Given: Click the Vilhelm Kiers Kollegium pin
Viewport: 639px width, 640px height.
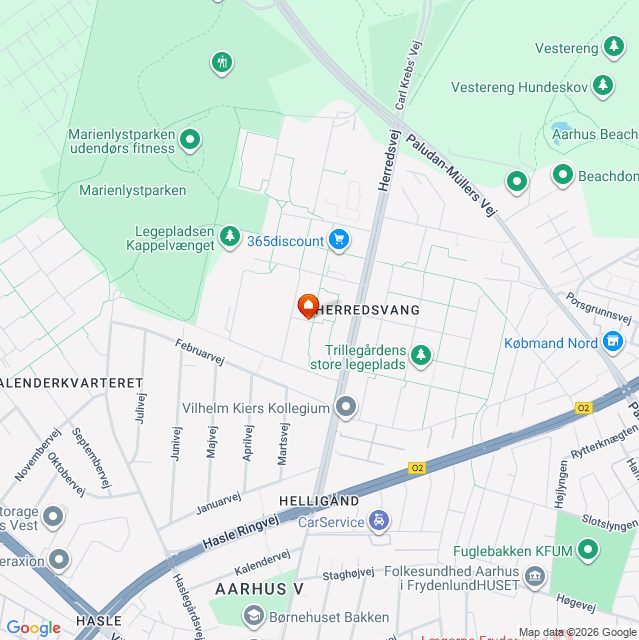Looking at the screenshot, I should [x=346, y=407].
